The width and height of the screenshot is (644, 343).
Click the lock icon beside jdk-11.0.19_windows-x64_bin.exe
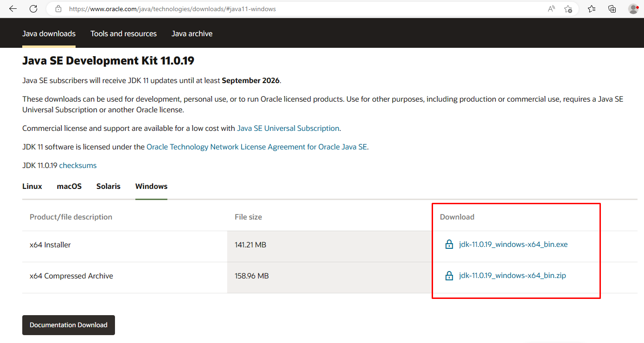[449, 244]
